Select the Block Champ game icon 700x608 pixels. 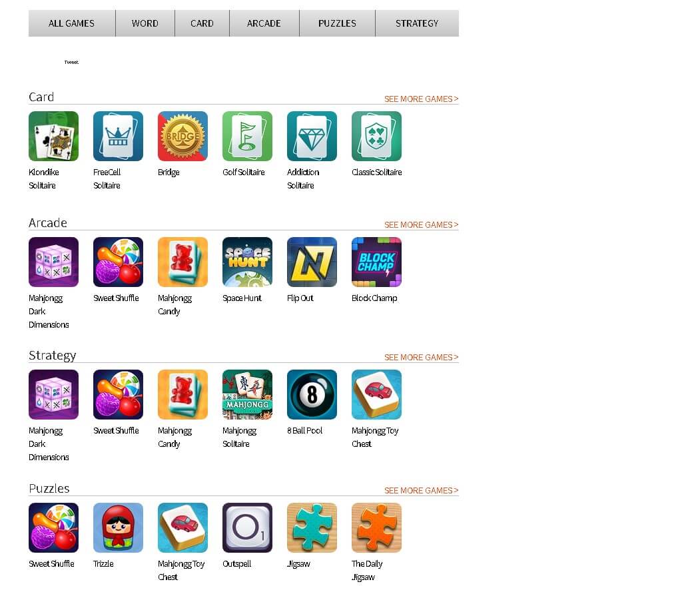coord(377,262)
